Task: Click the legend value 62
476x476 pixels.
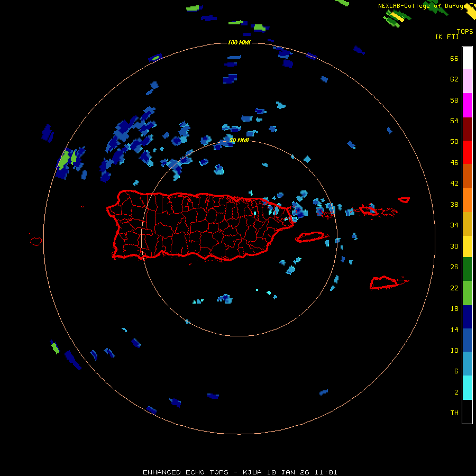Action: point(454,79)
